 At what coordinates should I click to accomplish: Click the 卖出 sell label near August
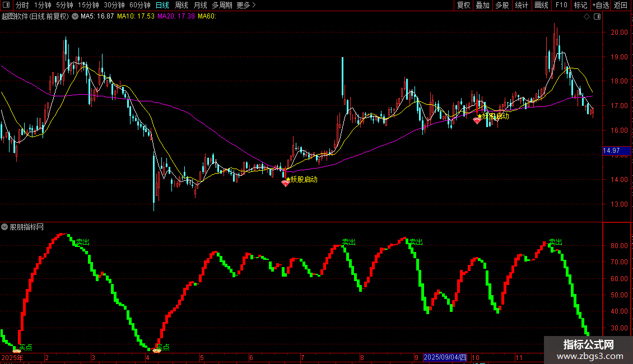349,242
